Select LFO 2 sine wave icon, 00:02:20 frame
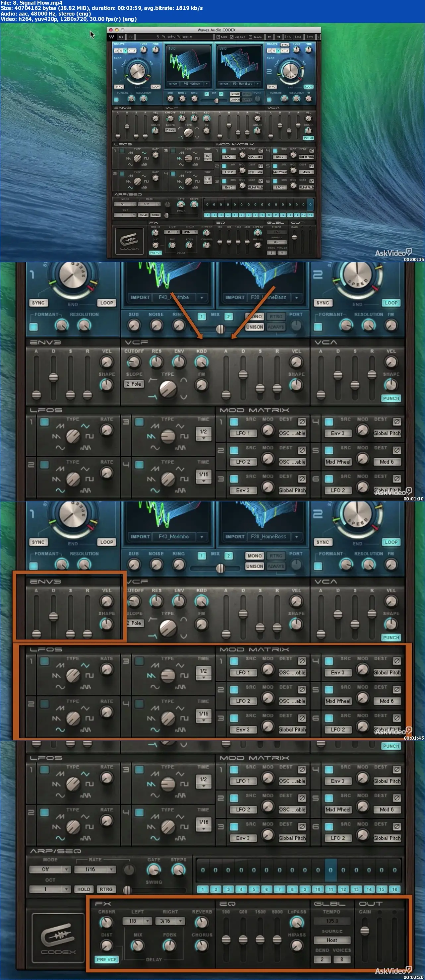Viewport: 425px width, 980px height. (60, 838)
